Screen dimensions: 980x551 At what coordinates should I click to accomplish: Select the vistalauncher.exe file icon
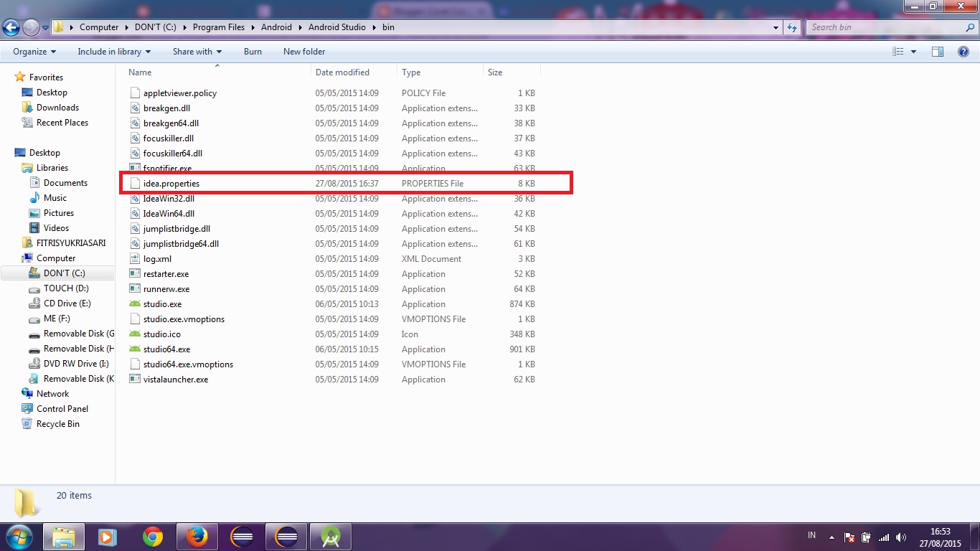[135, 380]
